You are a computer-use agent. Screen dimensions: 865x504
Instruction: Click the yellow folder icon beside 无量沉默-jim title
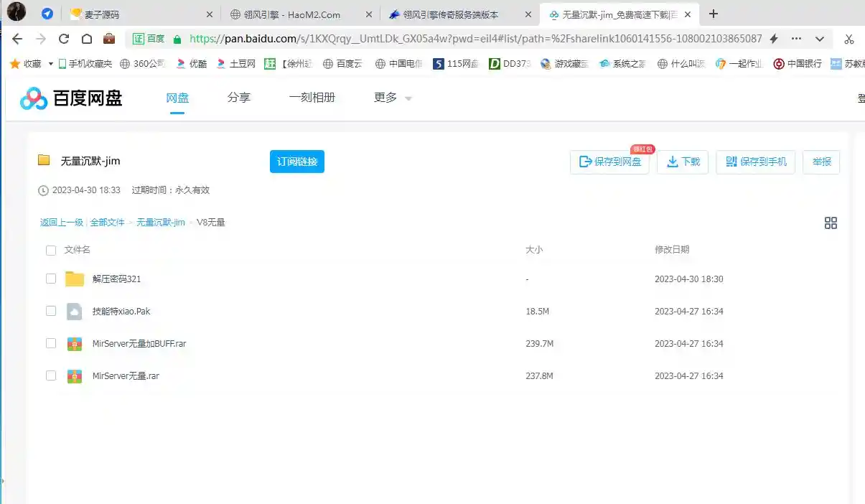[44, 160]
